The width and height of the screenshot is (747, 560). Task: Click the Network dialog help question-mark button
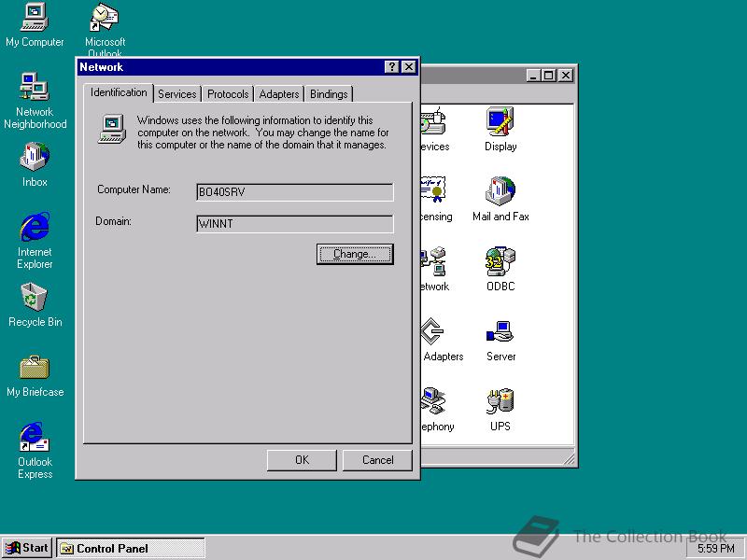pos(391,67)
